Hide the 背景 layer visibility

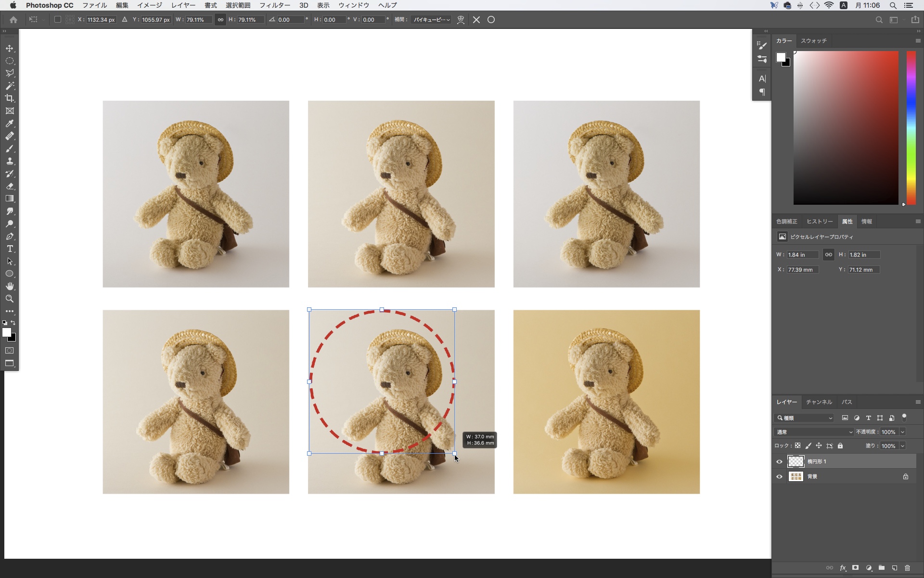779,476
